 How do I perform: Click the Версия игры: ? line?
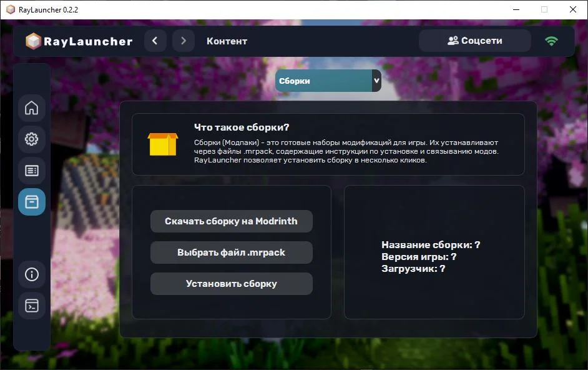point(419,257)
